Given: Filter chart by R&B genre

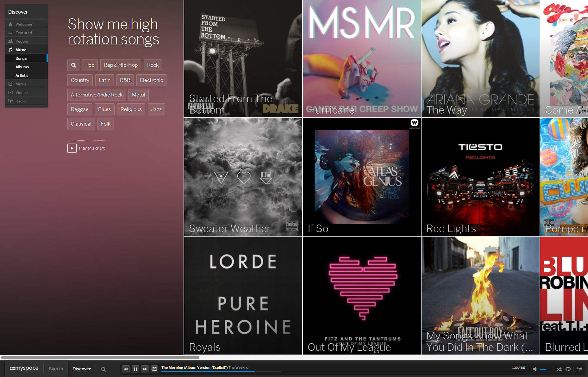Looking at the screenshot, I should [125, 80].
